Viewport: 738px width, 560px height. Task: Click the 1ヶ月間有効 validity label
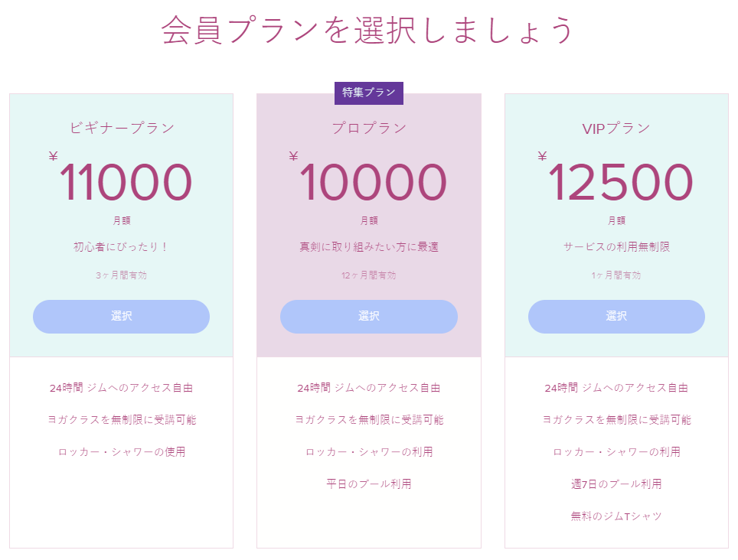(x=616, y=275)
